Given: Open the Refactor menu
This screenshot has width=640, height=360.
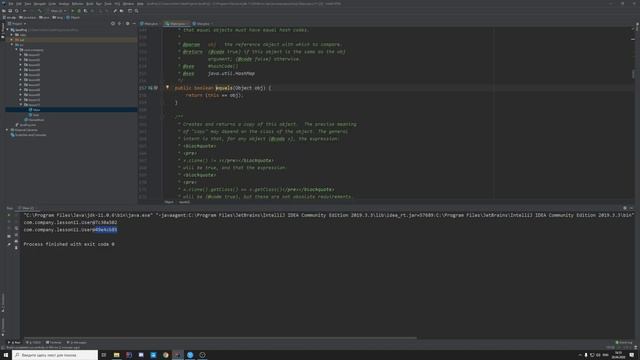Looking at the screenshot, I should 77,4.
